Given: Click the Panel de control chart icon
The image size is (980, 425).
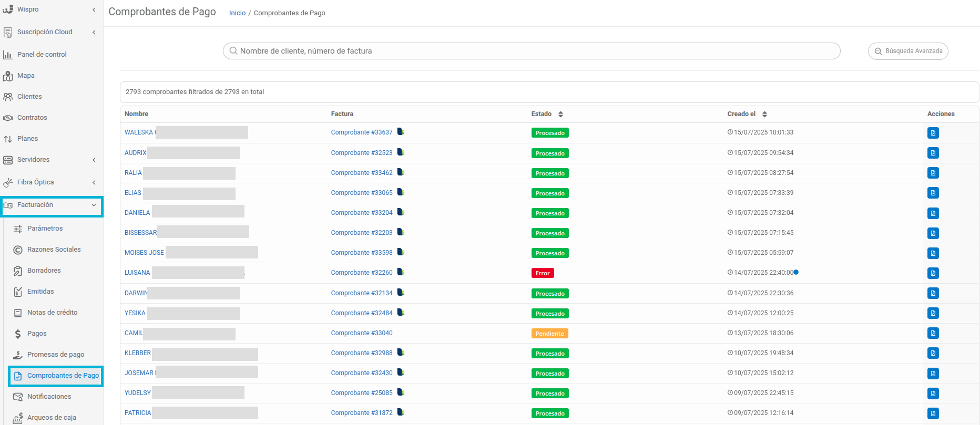Looking at the screenshot, I should point(8,55).
